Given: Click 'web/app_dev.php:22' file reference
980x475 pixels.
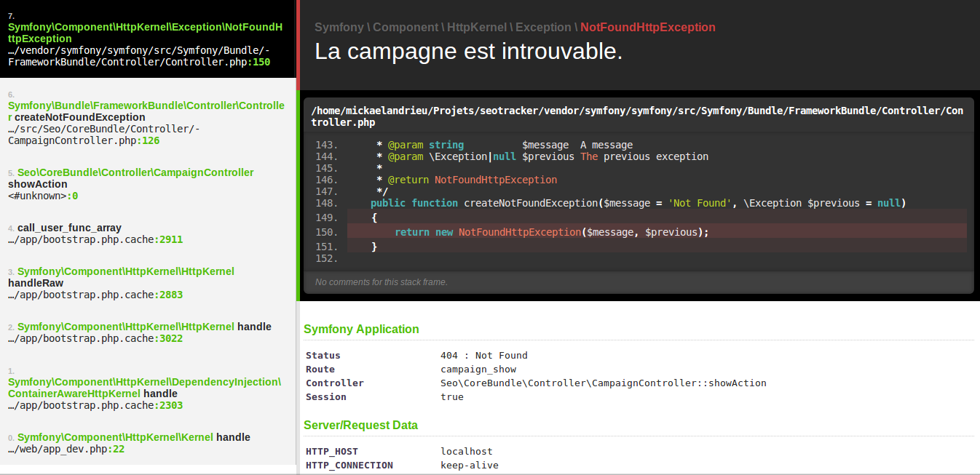Looking at the screenshot, I should coord(66,449).
